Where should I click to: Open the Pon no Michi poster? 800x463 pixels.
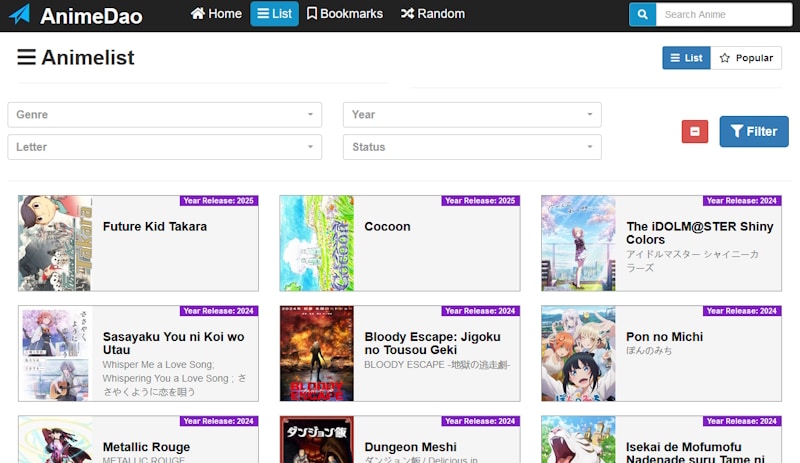tap(579, 353)
